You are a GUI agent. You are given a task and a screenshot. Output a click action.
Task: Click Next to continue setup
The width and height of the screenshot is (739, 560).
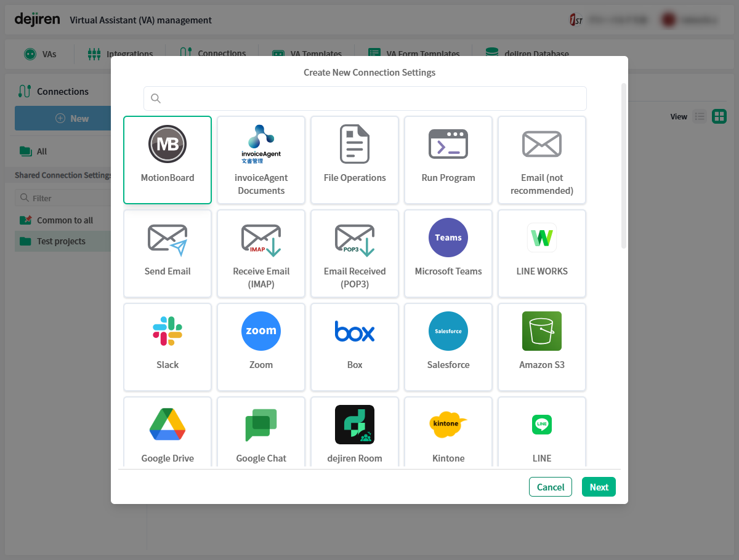(599, 487)
